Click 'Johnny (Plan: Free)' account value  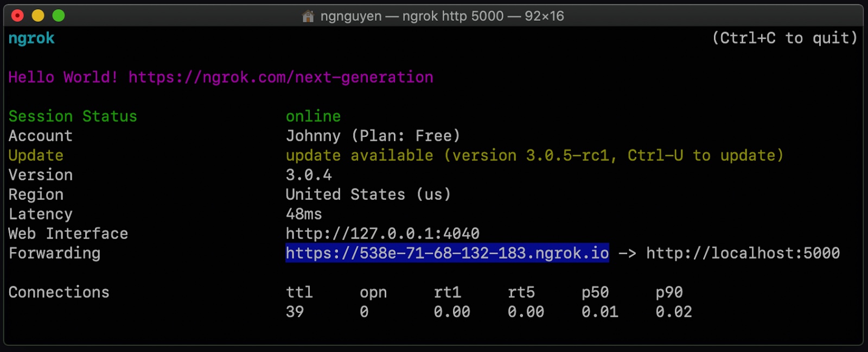[373, 136]
